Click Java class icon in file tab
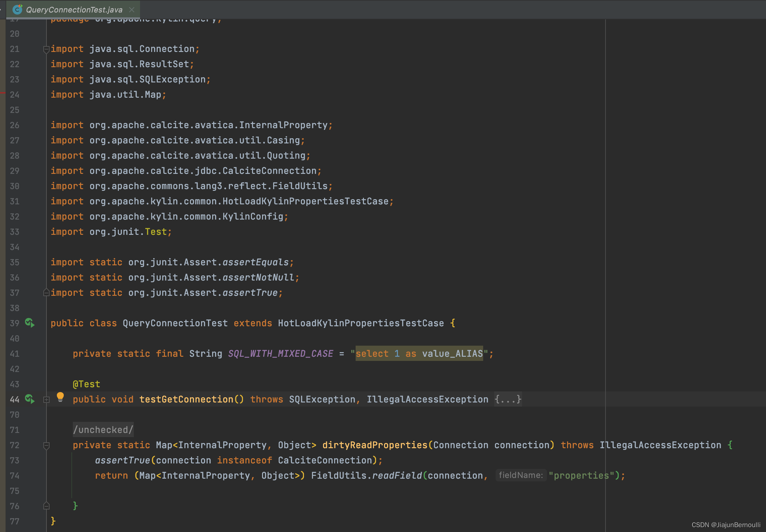 click(x=17, y=9)
